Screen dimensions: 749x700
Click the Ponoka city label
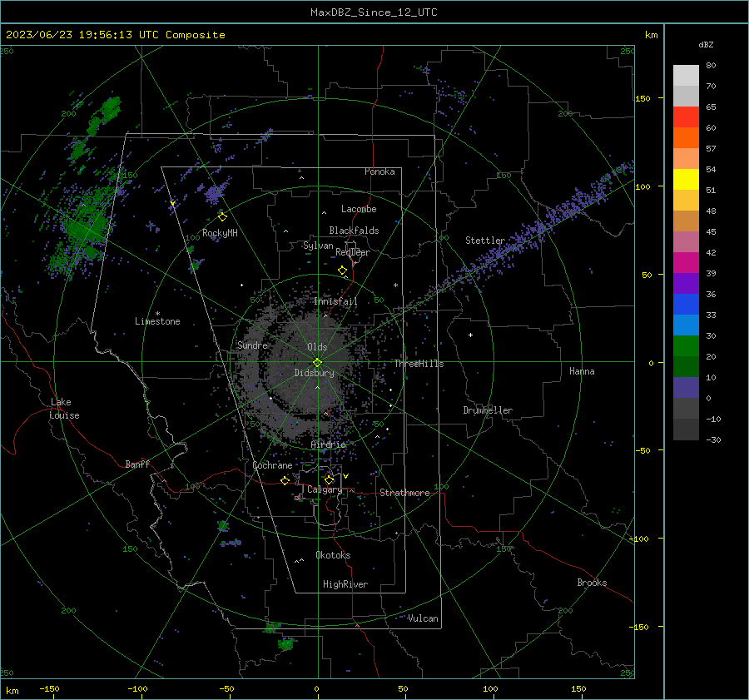pyautogui.click(x=379, y=171)
